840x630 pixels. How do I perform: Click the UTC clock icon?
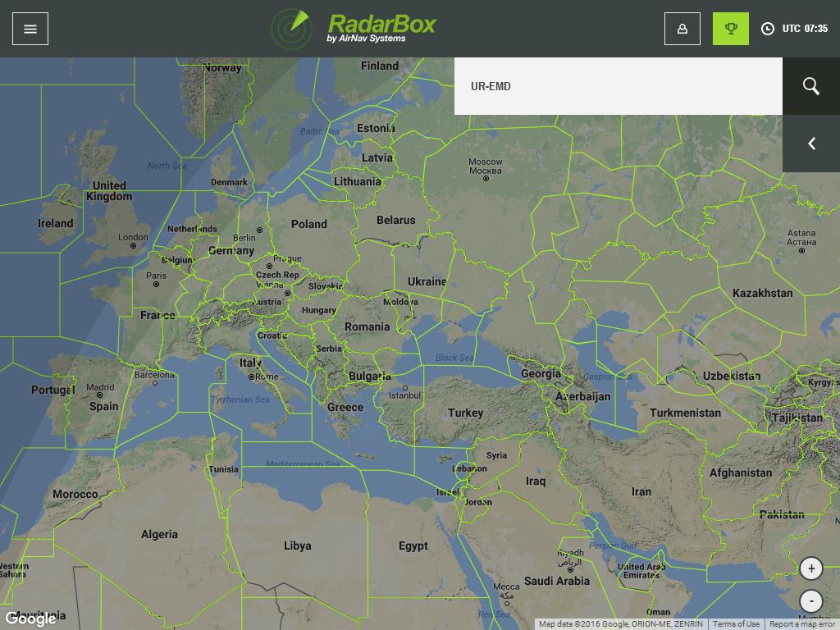pyautogui.click(x=768, y=29)
